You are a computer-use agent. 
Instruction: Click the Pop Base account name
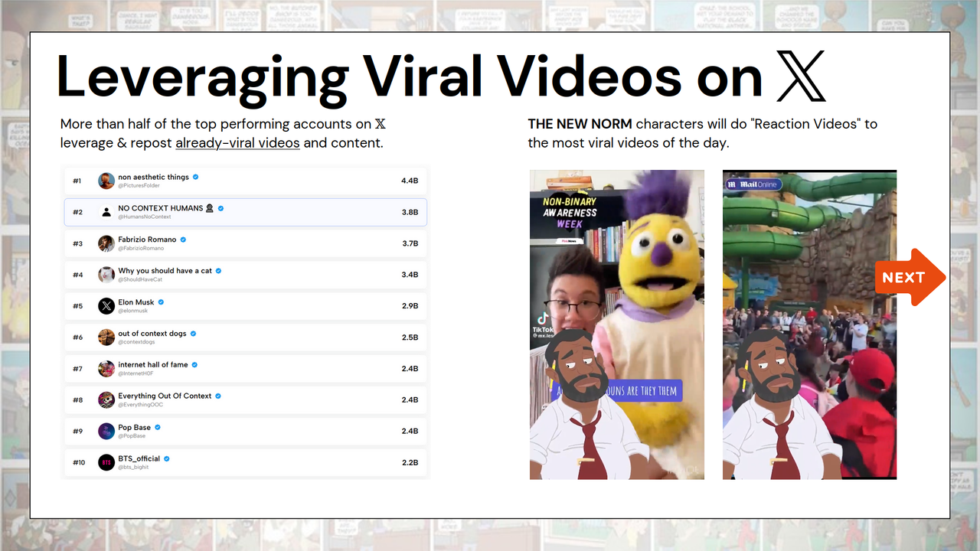click(135, 428)
